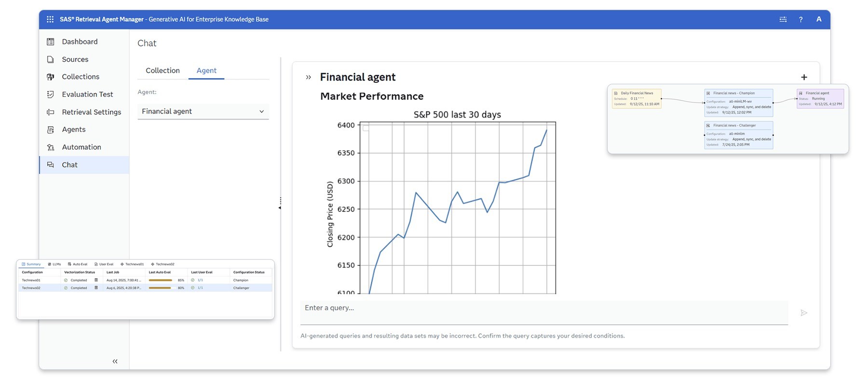The image size is (868, 380).
Task: Send the query with the arrow icon
Action: [x=803, y=313]
